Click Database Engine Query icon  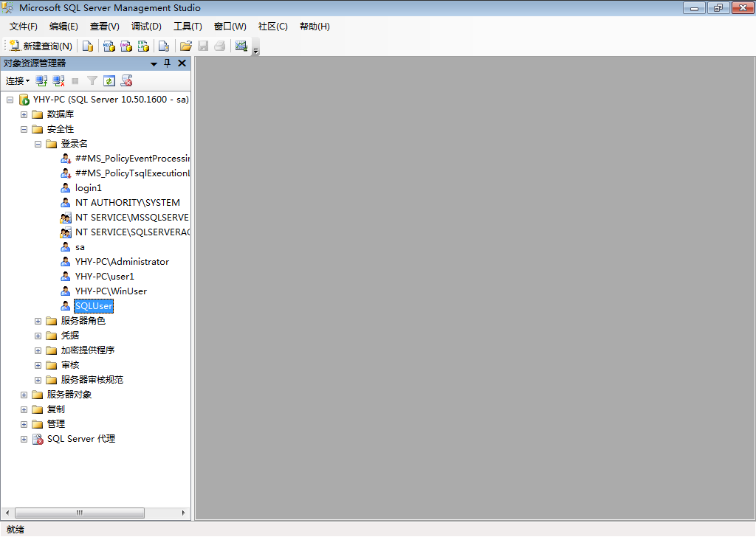pyautogui.click(x=88, y=46)
